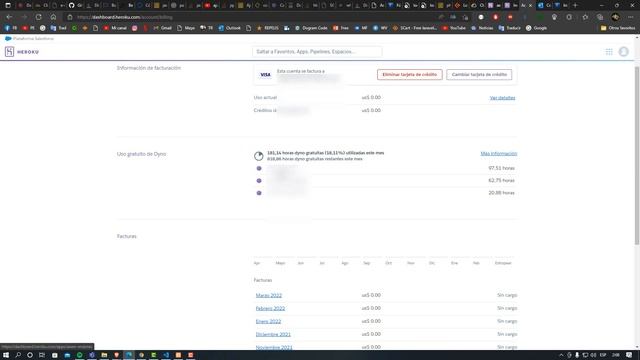
Task: Click Estropear label on invoice chart axis
Action: pos(503,263)
